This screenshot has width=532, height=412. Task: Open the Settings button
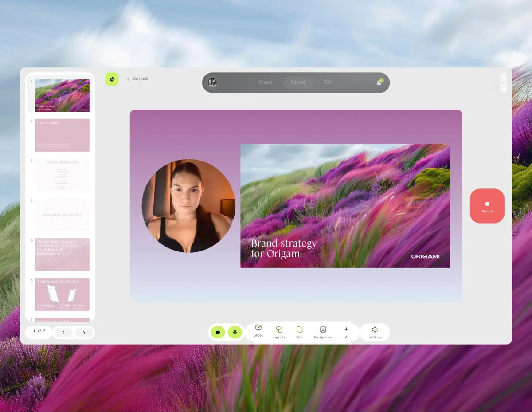point(375,332)
